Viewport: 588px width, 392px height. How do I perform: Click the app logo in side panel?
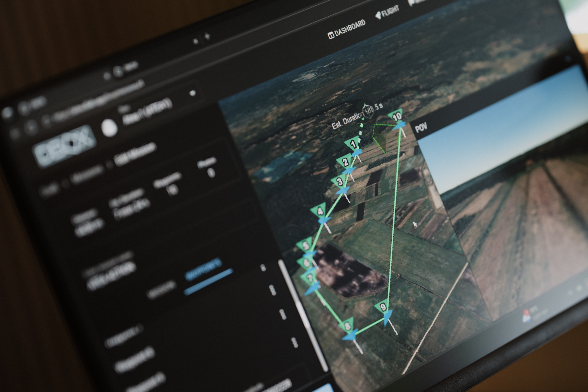(x=65, y=147)
